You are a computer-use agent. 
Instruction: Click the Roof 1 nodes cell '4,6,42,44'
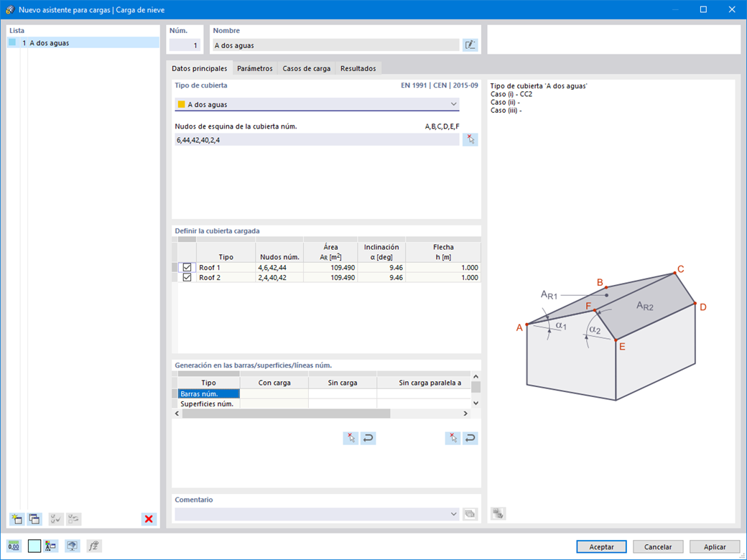[x=279, y=268]
